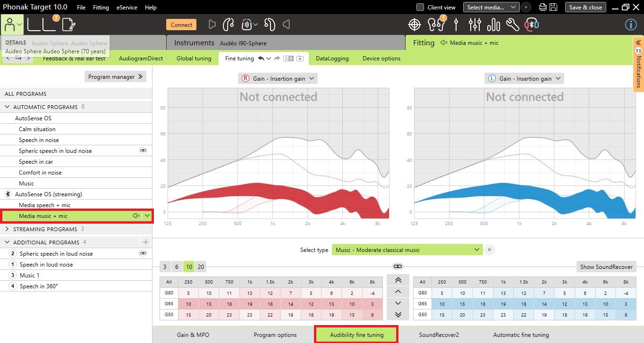Select the left ear G65 row label
644x343 pixels.
coord(422,304)
